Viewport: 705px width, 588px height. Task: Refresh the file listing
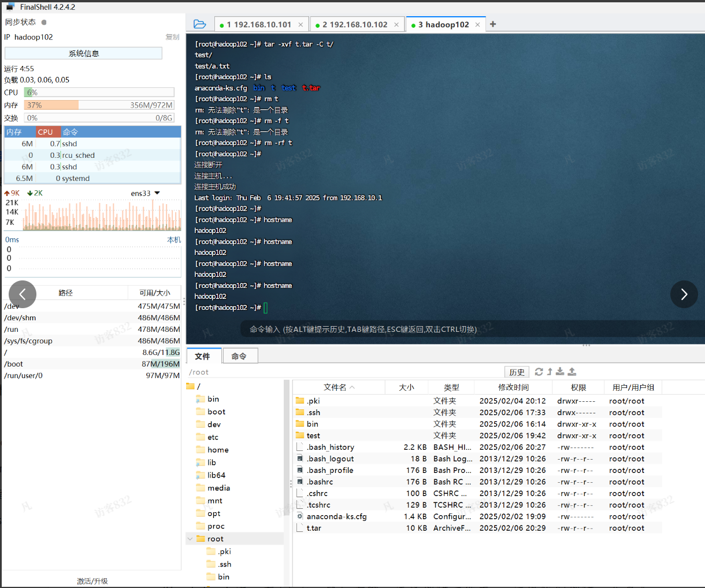tap(539, 372)
